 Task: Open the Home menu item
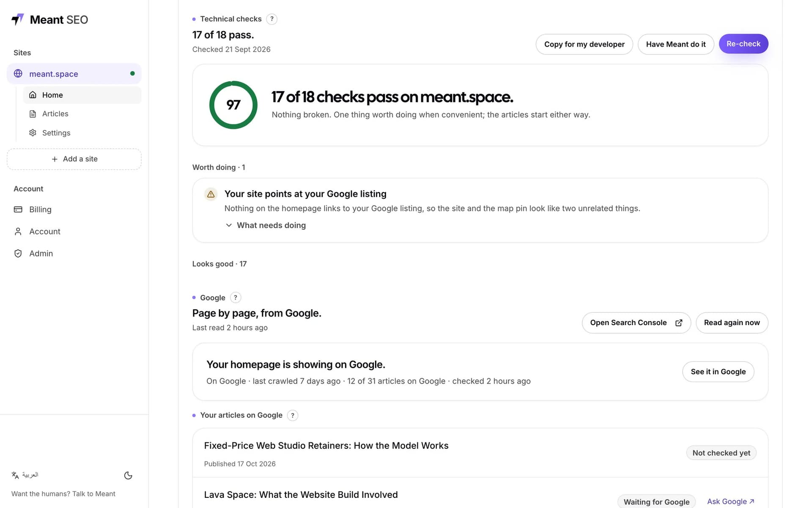pyautogui.click(x=82, y=95)
